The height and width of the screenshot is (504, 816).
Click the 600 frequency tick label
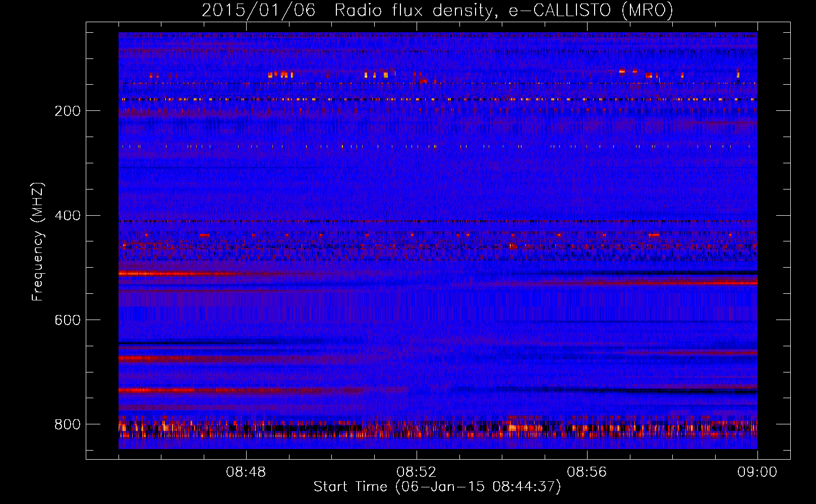click(68, 320)
